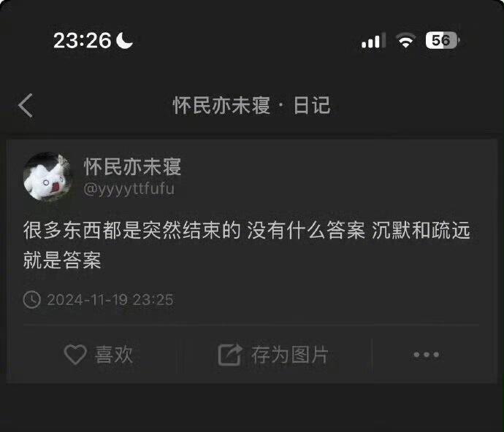The height and width of the screenshot is (432, 504).
Task: Tap the @yyyyttfufu username handle
Action: (129, 188)
